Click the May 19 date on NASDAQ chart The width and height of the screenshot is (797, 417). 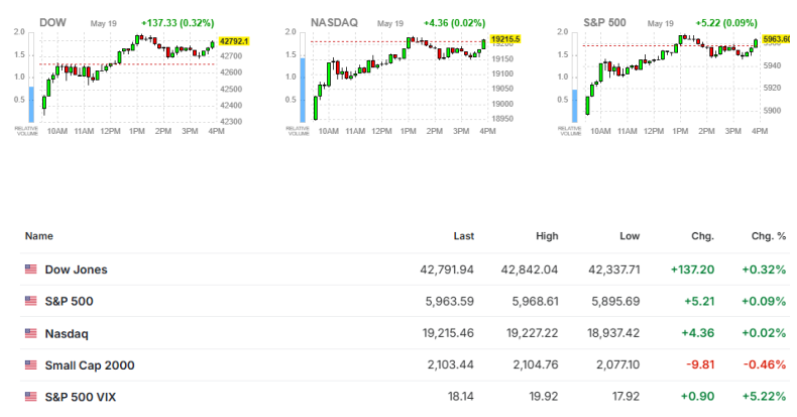click(390, 23)
